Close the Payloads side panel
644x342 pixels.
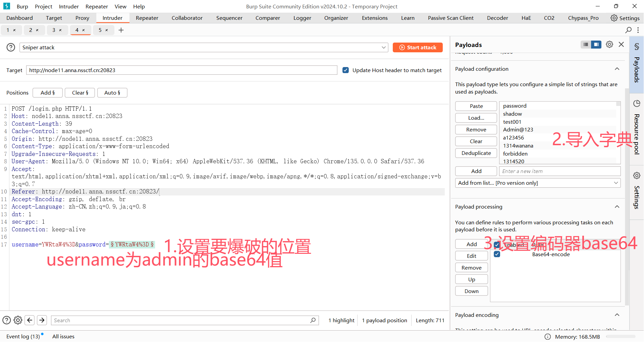(x=621, y=44)
